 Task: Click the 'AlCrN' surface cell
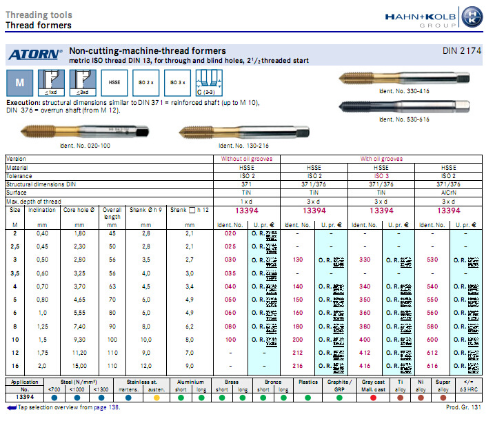click(449, 193)
